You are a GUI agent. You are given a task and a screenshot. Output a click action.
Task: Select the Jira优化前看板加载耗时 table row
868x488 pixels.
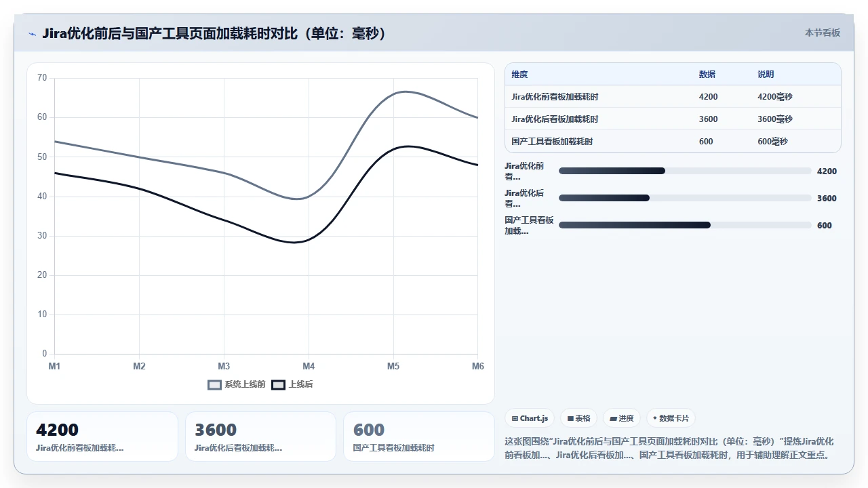673,97
